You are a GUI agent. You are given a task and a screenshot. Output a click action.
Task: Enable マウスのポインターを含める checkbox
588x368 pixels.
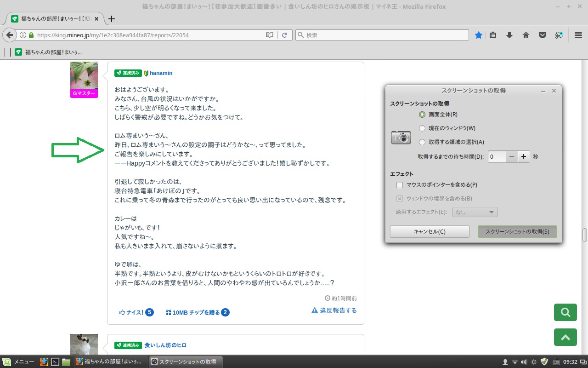[400, 185]
